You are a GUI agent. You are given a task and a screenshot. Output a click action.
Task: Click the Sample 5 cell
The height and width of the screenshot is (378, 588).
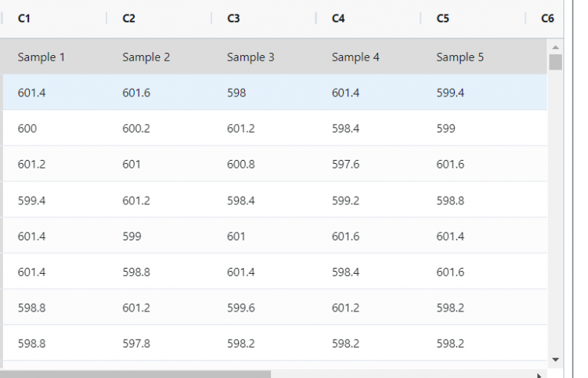(460, 57)
